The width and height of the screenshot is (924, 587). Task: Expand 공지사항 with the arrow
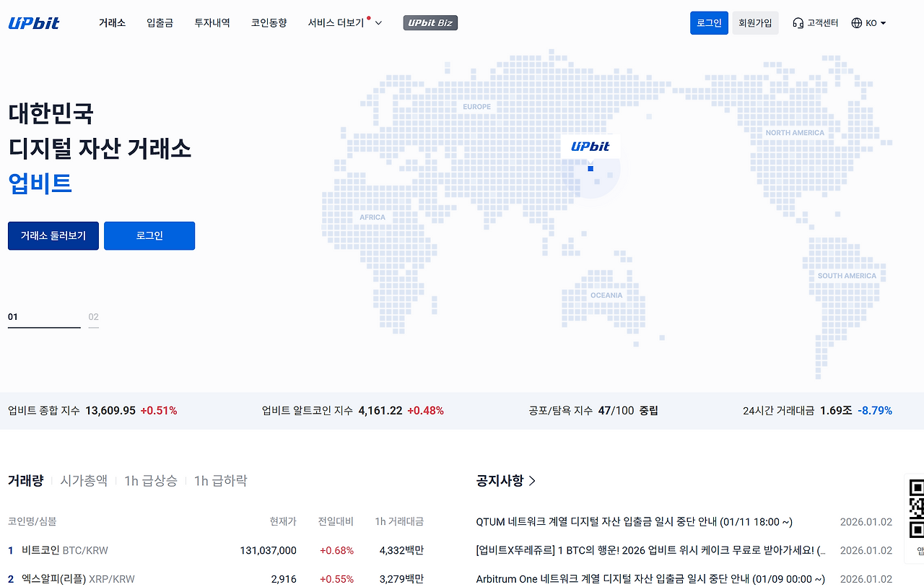tap(533, 481)
